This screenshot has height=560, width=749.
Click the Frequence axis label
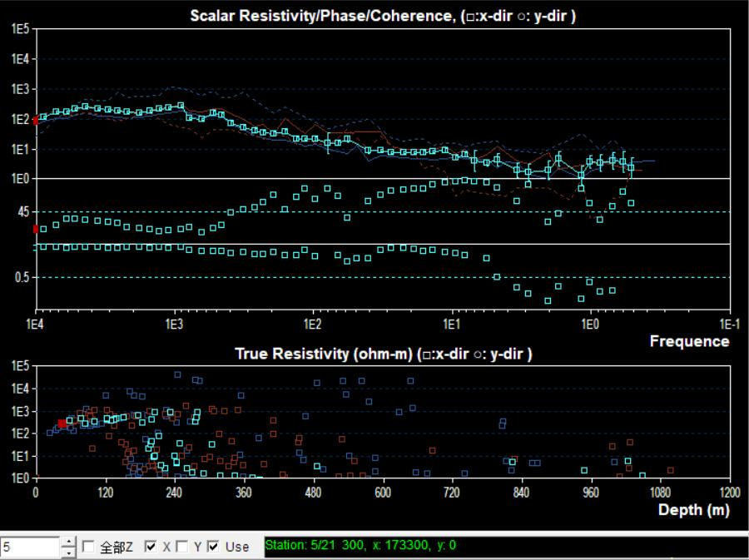point(689,341)
